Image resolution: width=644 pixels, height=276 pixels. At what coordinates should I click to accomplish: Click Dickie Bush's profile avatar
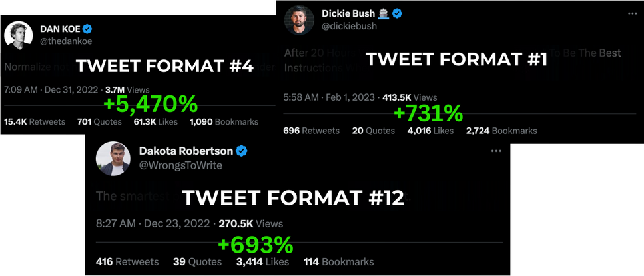point(298,20)
